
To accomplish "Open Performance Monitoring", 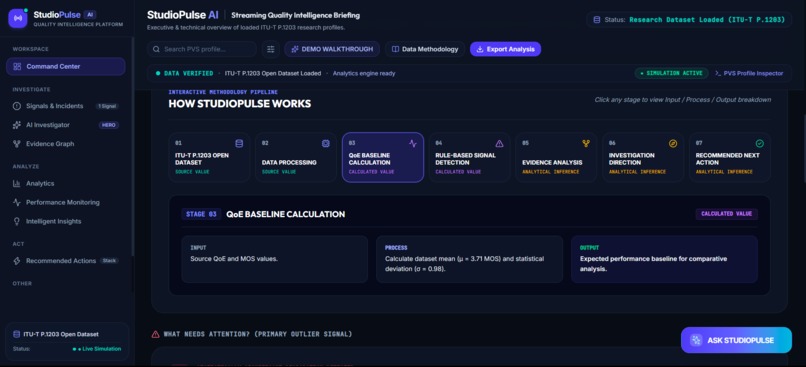I will 66,203.
